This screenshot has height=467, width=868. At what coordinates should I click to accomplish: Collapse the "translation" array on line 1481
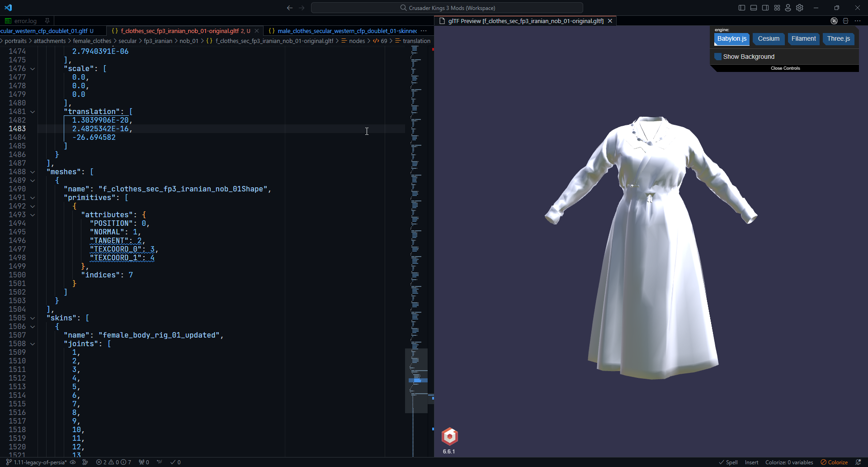pos(33,112)
